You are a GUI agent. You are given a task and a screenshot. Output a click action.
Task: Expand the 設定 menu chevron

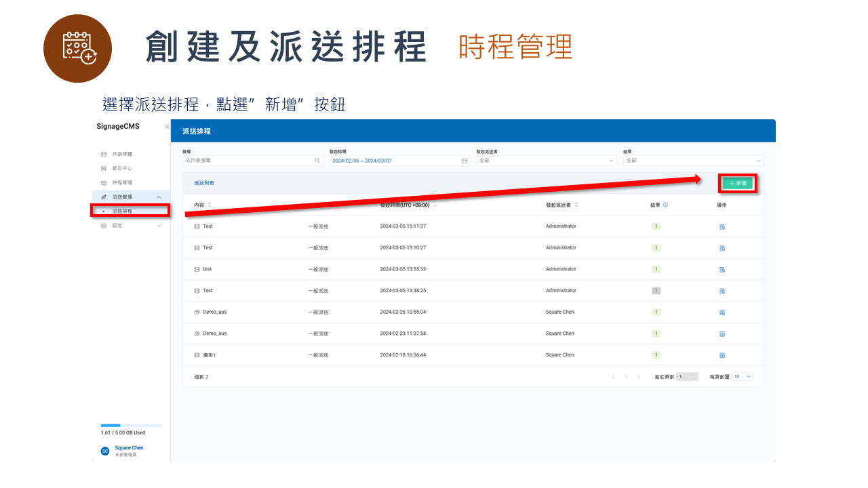pyautogui.click(x=159, y=225)
